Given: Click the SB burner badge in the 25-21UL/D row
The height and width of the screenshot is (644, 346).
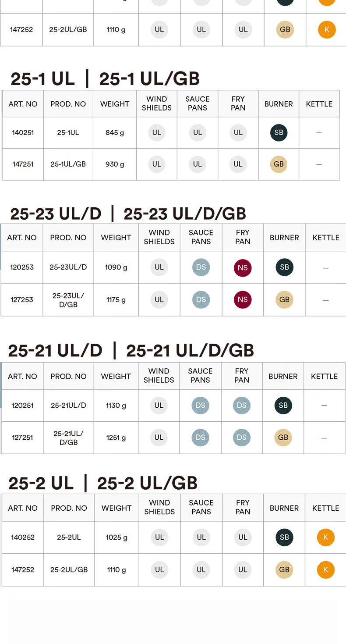Looking at the screenshot, I should (283, 406).
